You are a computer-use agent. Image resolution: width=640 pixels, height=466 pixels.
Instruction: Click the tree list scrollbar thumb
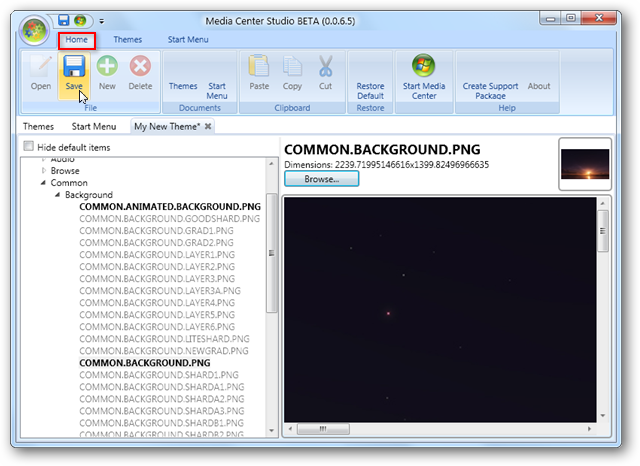point(271,253)
